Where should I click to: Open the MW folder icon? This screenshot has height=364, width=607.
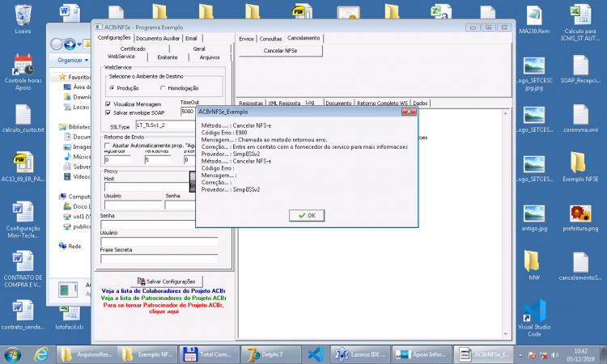pos(534,265)
